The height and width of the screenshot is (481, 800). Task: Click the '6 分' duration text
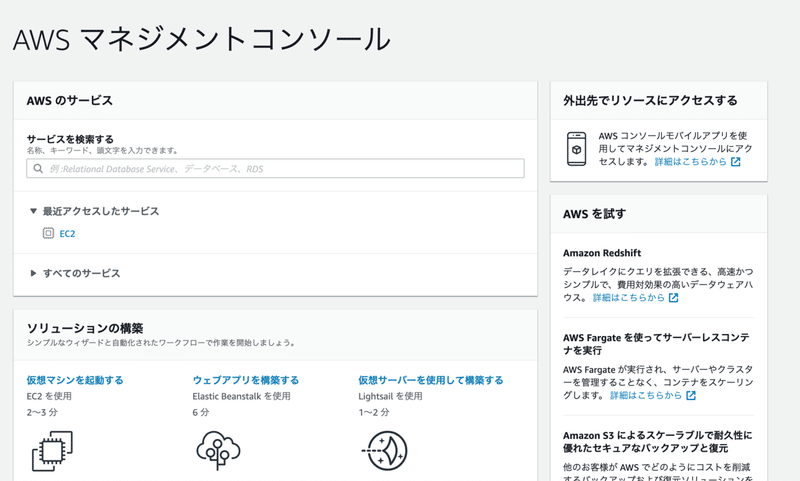(x=201, y=412)
